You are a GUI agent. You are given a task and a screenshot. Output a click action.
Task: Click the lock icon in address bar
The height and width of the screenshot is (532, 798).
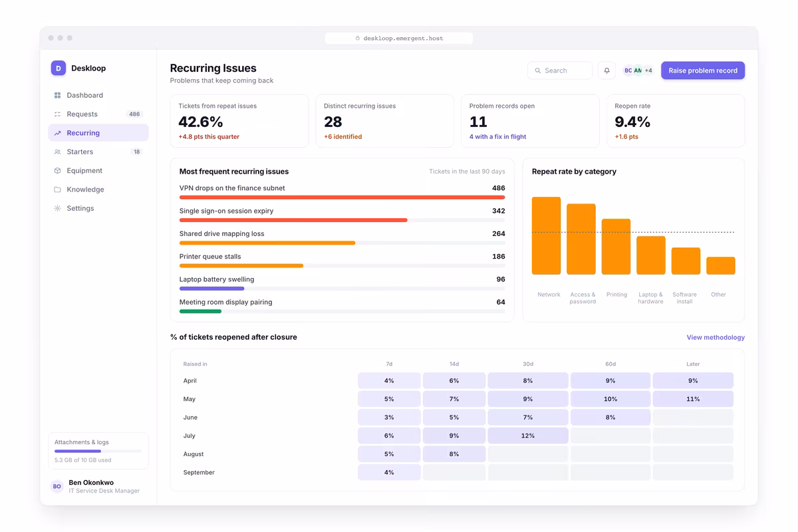click(358, 39)
